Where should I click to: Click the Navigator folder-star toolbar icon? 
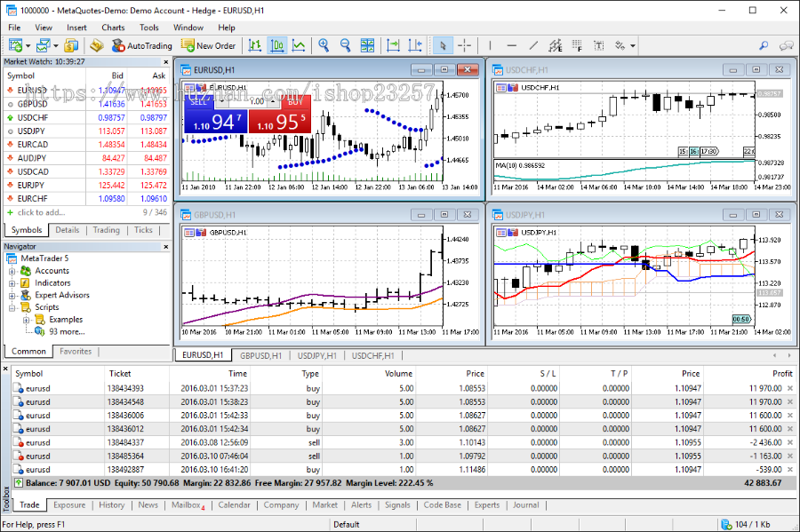pos(97,46)
